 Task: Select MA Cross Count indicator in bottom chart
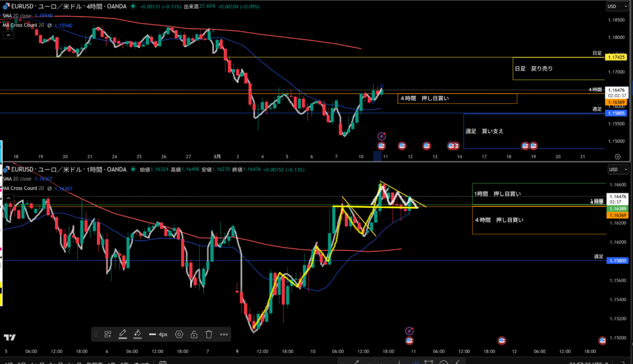(x=25, y=188)
